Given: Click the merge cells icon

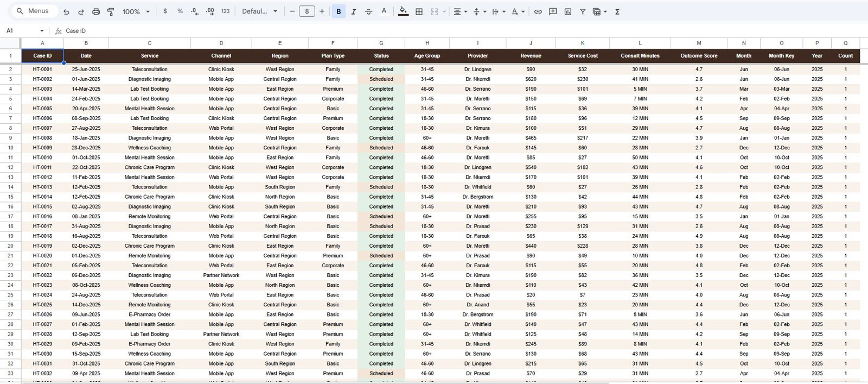Looking at the screenshot, I should (x=435, y=11).
